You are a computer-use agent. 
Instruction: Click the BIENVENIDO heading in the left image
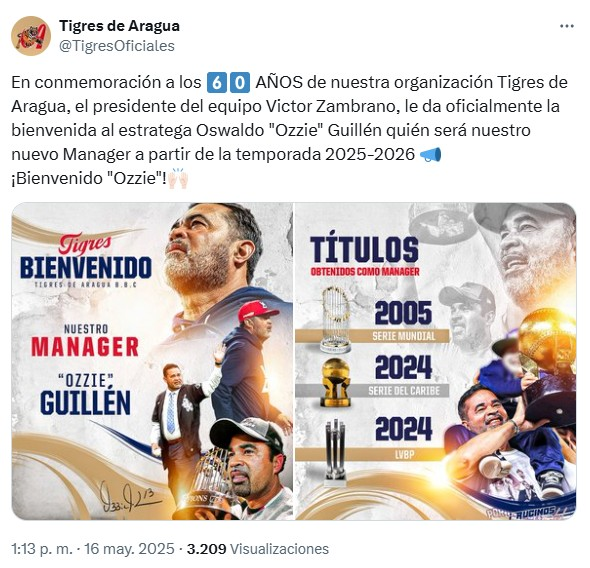86,268
